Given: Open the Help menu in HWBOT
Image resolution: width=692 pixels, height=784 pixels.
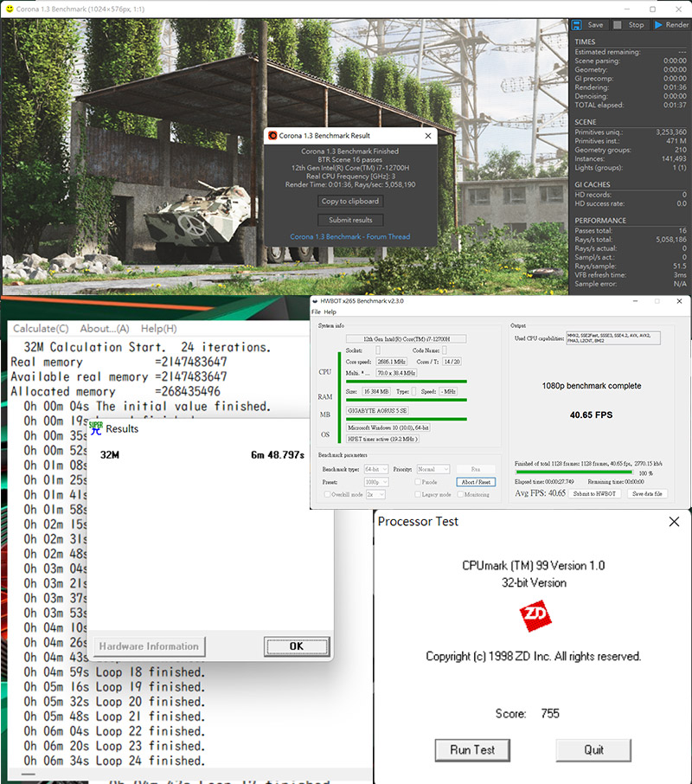Looking at the screenshot, I should (x=330, y=312).
